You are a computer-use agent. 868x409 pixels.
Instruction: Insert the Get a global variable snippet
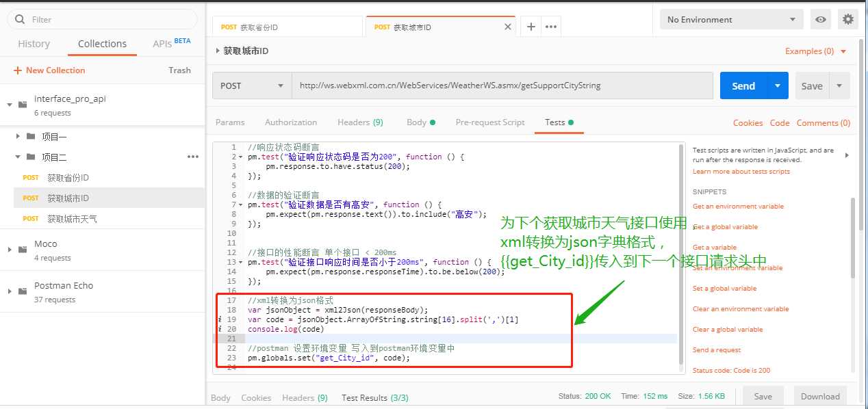(x=725, y=226)
